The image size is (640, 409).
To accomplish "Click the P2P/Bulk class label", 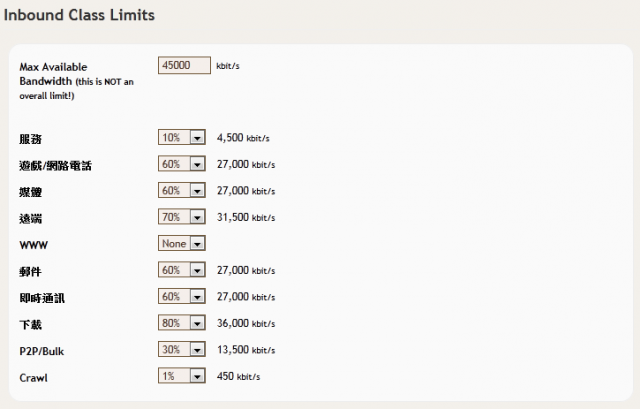I will 44,352.
